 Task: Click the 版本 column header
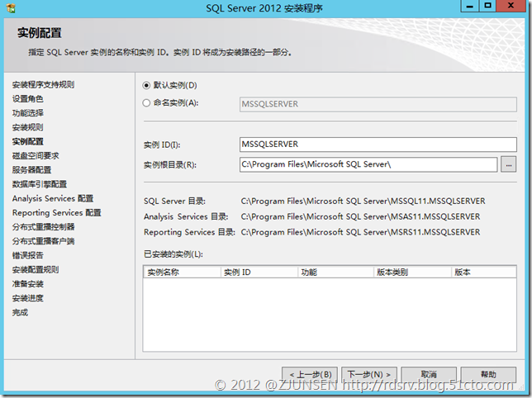484,272
